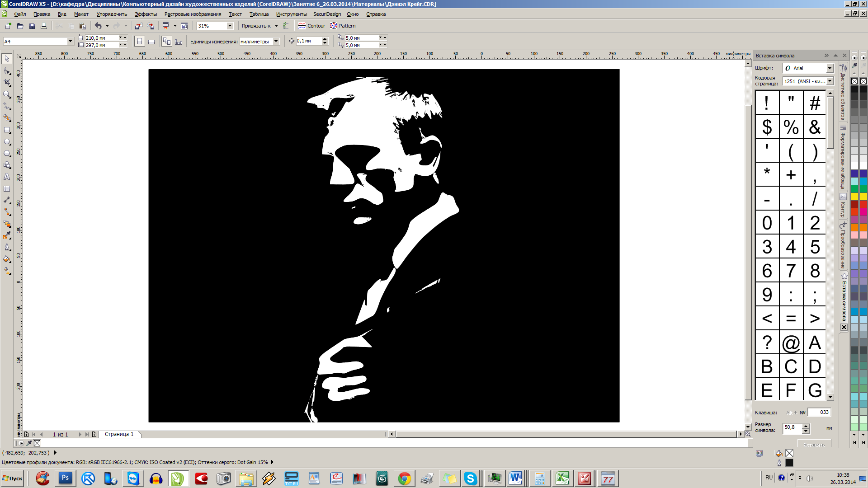Open the Растровые изображения menu
Viewport: 868px width, 488px height.
[193, 14]
